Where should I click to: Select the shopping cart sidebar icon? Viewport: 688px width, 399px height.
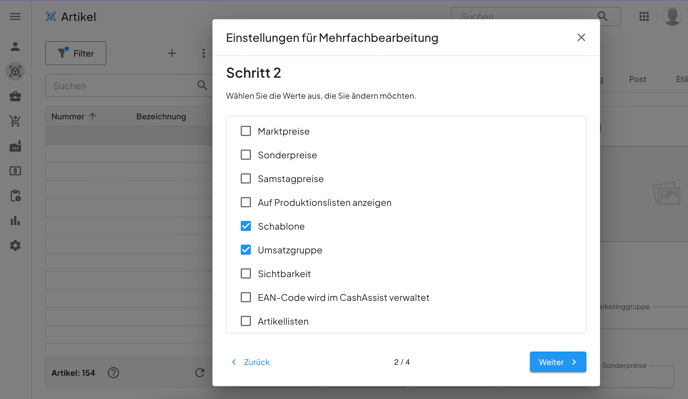(15, 121)
